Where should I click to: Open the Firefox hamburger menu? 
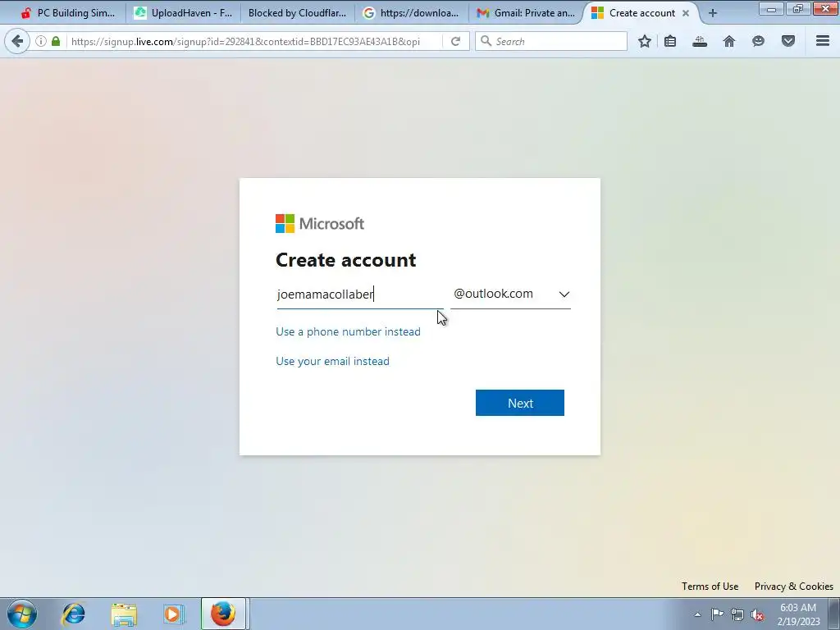tap(822, 41)
